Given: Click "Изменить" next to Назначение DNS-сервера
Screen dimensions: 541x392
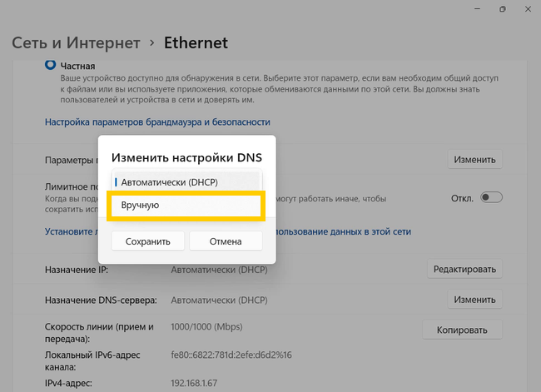Looking at the screenshot, I should [x=474, y=300].
